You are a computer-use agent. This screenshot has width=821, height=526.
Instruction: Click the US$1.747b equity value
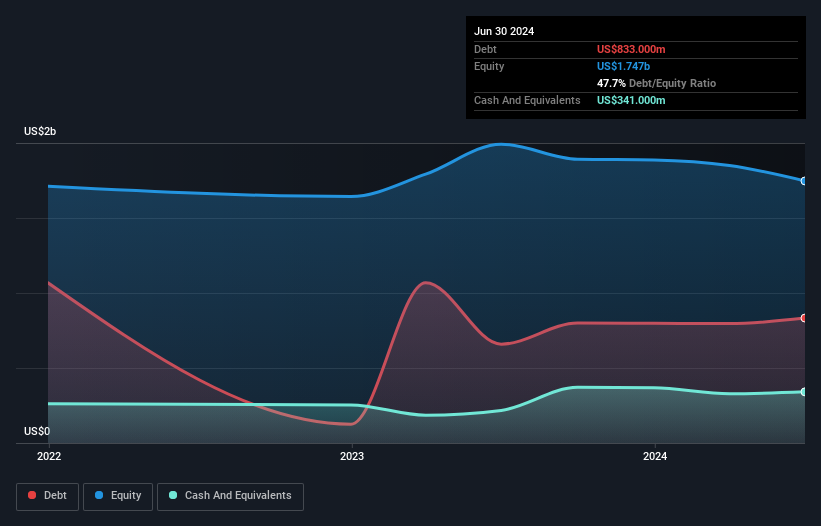pos(623,66)
